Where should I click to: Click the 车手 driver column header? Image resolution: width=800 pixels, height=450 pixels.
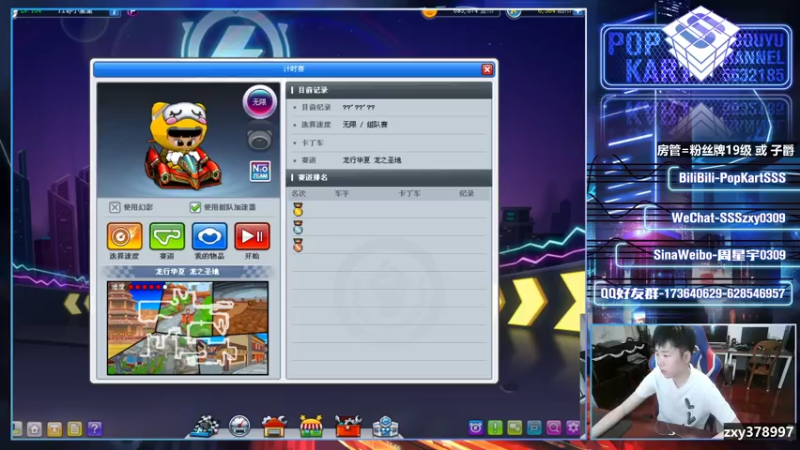click(x=342, y=194)
